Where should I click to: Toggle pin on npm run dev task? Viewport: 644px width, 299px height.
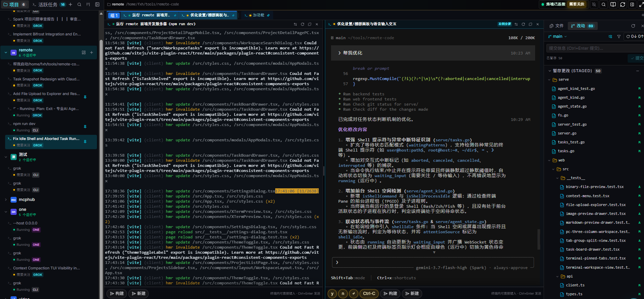85,127
